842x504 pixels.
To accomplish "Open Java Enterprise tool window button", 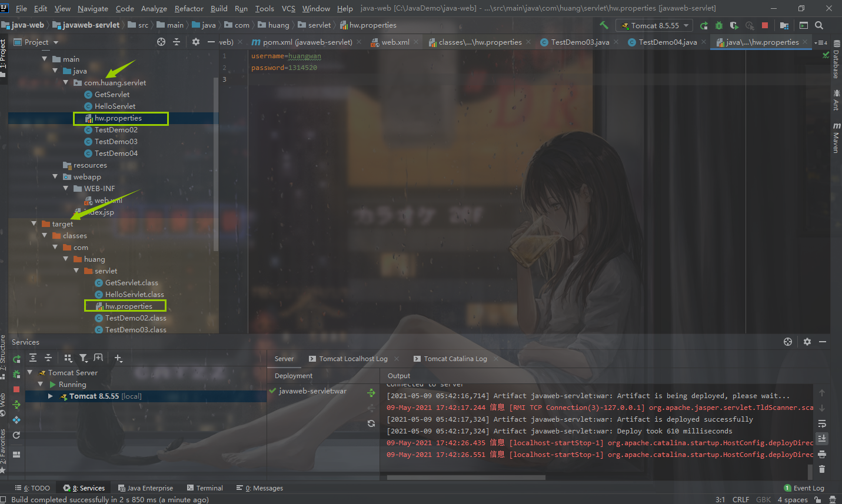I will click(x=145, y=488).
